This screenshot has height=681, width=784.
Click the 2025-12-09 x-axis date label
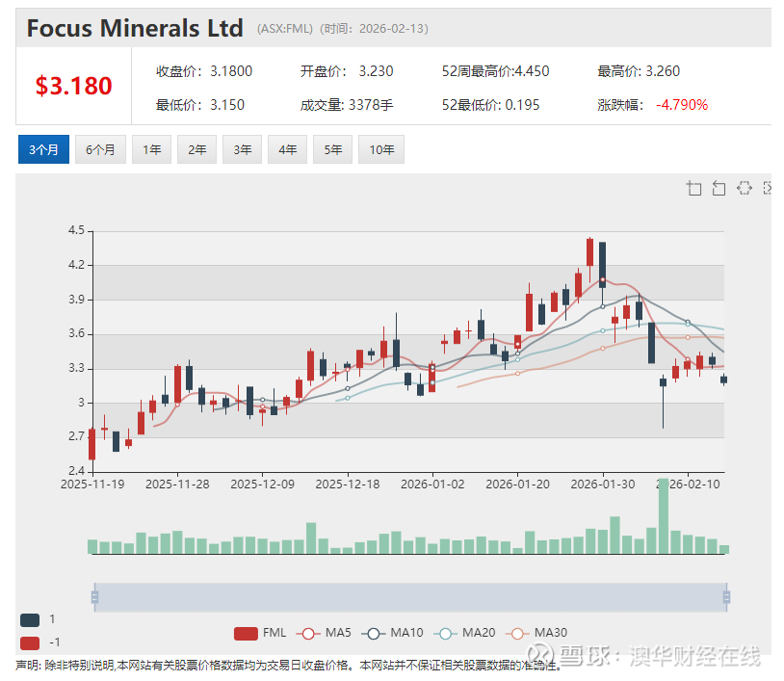263,485
